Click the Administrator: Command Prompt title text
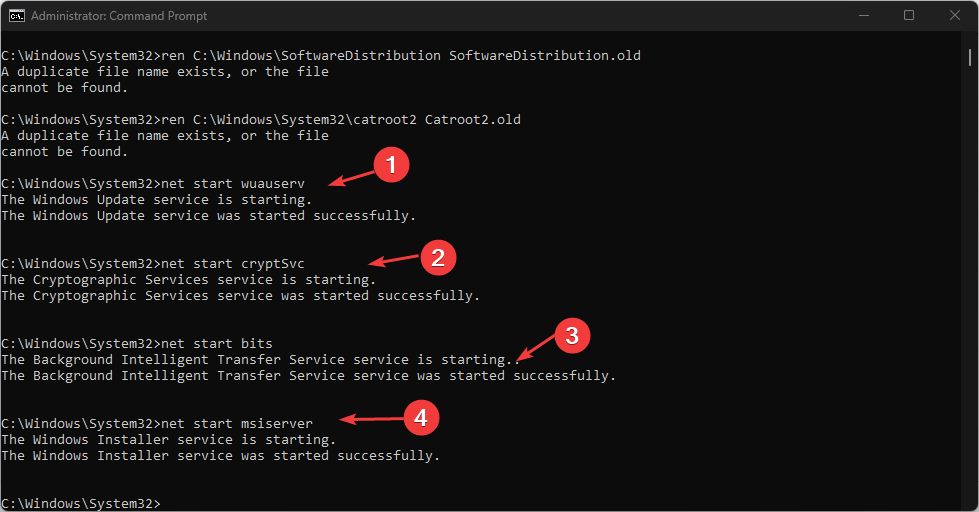 [119, 16]
